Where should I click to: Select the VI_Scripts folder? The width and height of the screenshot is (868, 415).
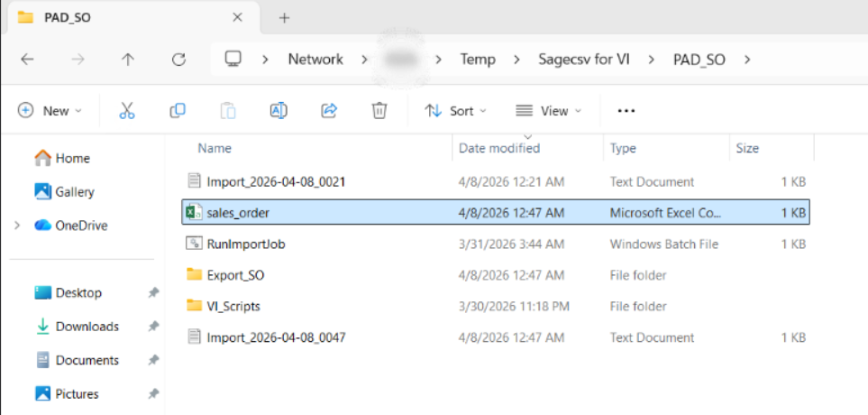[x=496, y=306]
